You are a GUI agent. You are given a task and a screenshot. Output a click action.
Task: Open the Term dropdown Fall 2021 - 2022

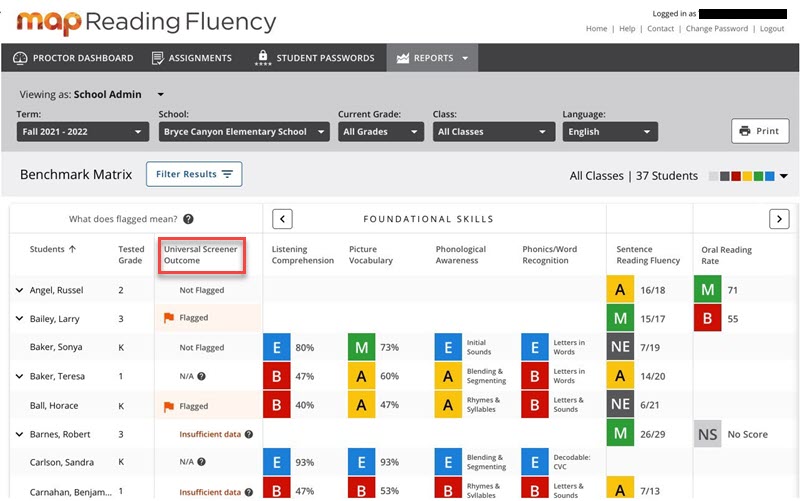pos(82,132)
